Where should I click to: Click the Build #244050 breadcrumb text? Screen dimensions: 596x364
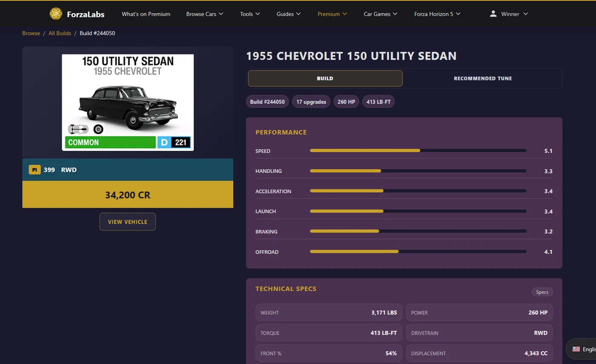[x=97, y=33]
